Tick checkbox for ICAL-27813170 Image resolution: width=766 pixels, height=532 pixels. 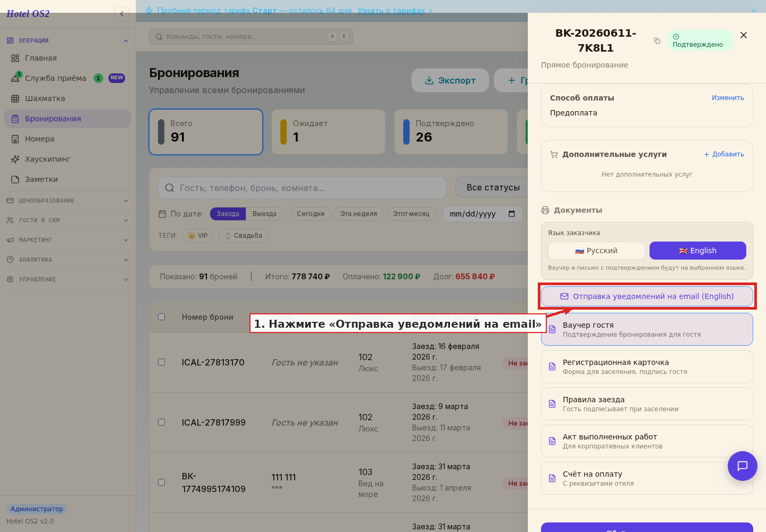click(x=161, y=362)
